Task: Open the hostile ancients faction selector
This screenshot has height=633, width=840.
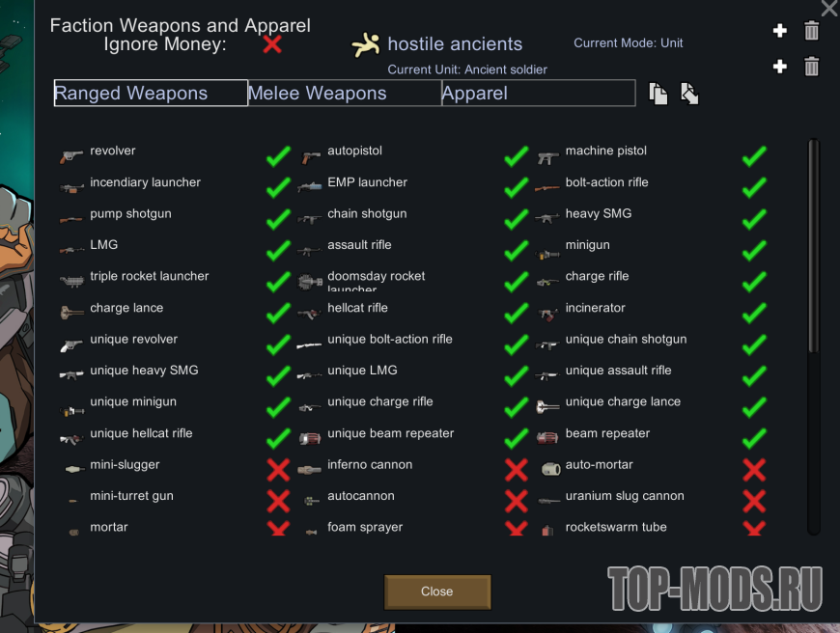Action: [455, 44]
